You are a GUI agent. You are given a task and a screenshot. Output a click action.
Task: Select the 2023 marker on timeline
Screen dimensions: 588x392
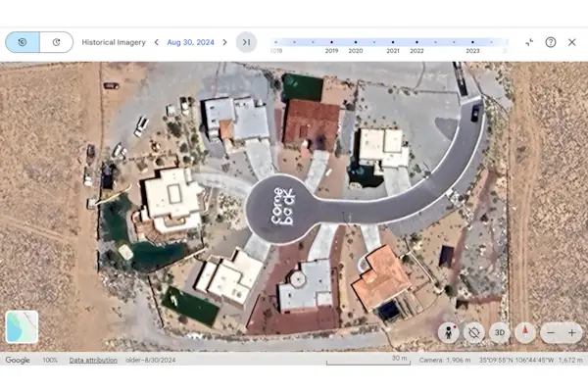[x=472, y=42]
